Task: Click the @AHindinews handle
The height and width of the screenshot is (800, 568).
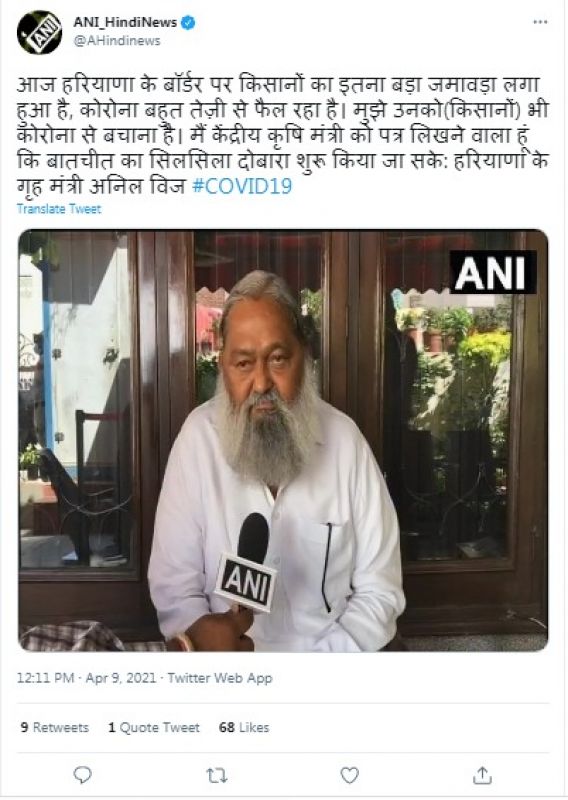Action: (117, 41)
